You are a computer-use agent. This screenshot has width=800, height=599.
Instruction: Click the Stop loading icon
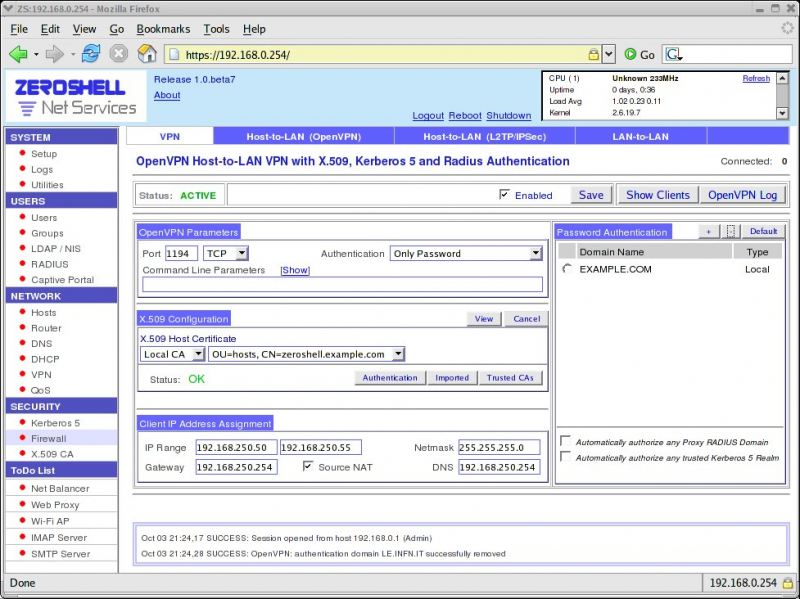[119, 54]
